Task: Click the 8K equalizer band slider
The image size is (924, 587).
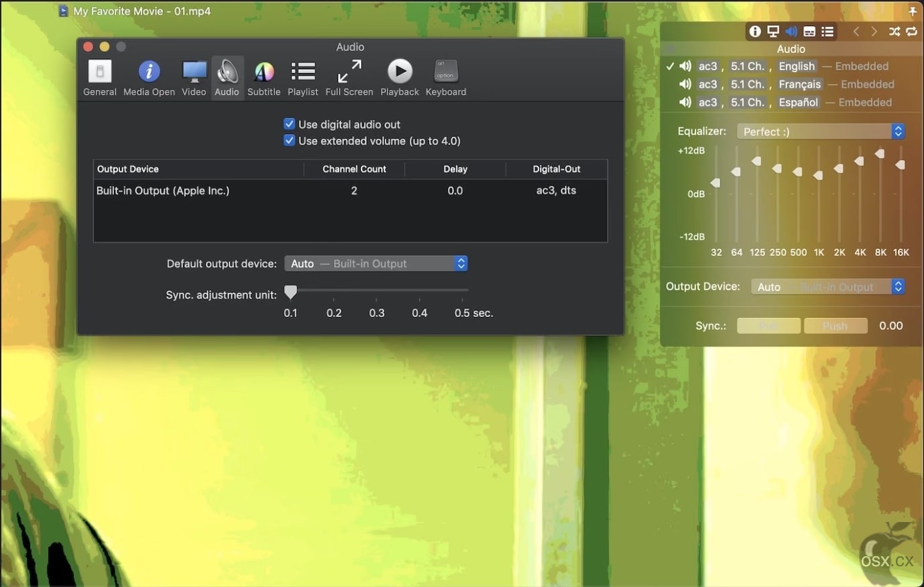Action: click(x=880, y=154)
